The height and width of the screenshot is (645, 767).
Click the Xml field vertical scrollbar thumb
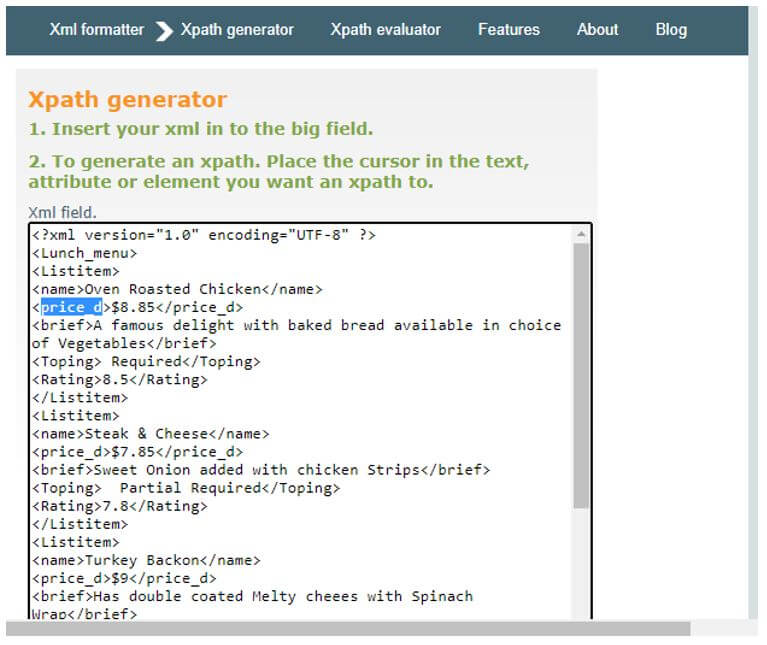pyautogui.click(x=581, y=376)
